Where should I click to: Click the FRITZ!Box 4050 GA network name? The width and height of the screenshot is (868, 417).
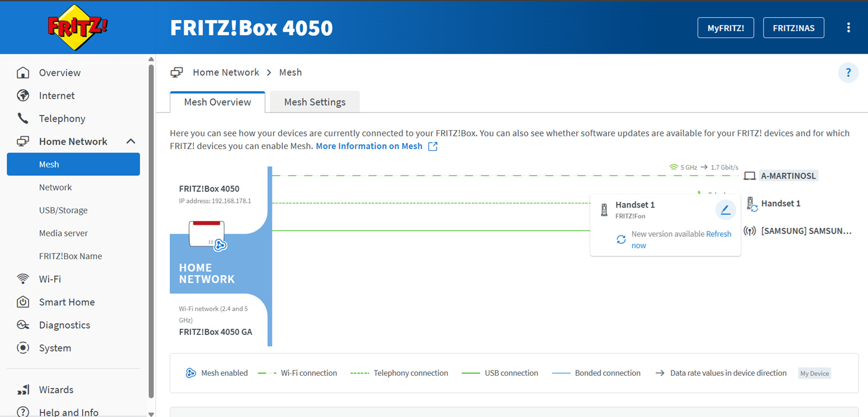click(216, 332)
